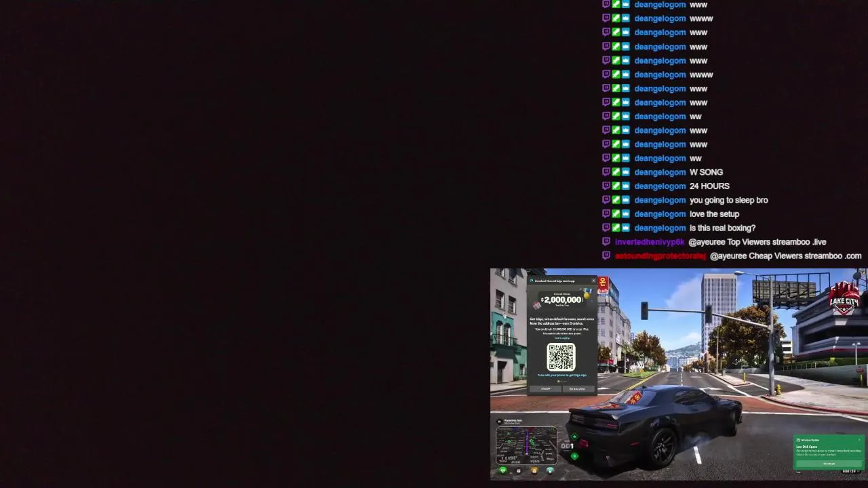
Task: Click crown badge on 'love the setup' row
Action: click(625, 213)
